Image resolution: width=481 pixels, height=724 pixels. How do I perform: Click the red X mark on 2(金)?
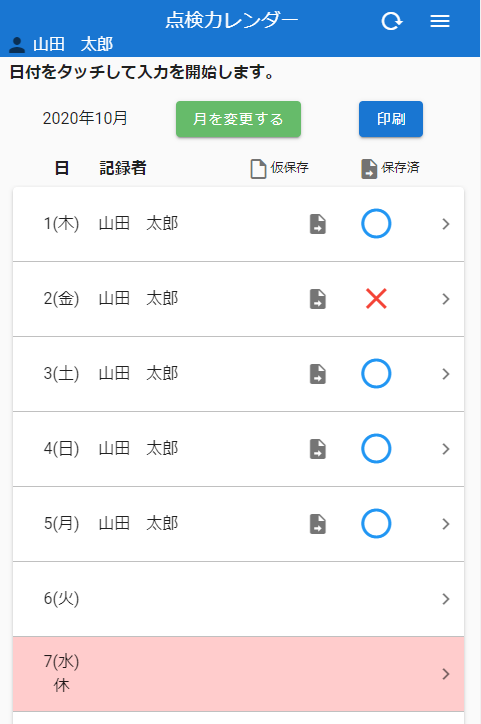click(376, 299)
